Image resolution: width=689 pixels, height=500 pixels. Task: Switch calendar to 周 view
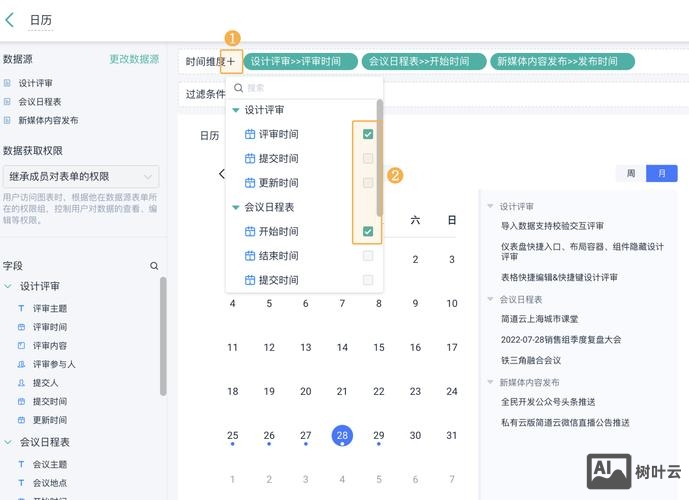coord(631,174)
